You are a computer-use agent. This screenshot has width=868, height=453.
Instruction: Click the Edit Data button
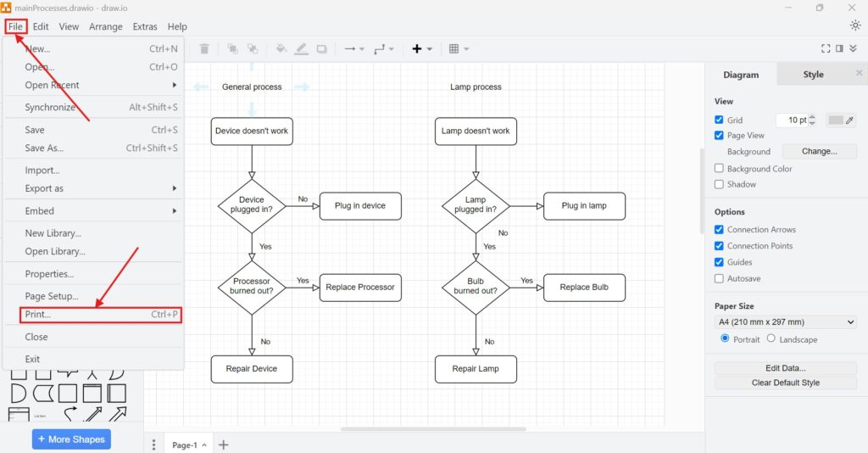click(x=786, y=368)
